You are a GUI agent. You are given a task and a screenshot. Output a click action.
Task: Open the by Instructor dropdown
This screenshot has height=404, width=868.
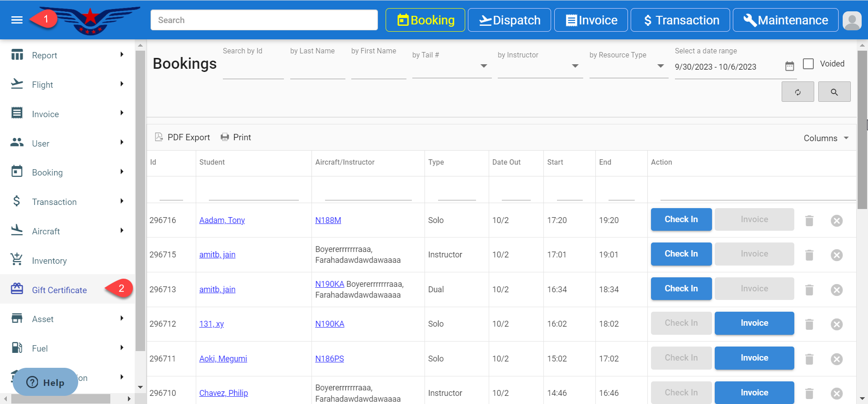[x=575, y=66]
